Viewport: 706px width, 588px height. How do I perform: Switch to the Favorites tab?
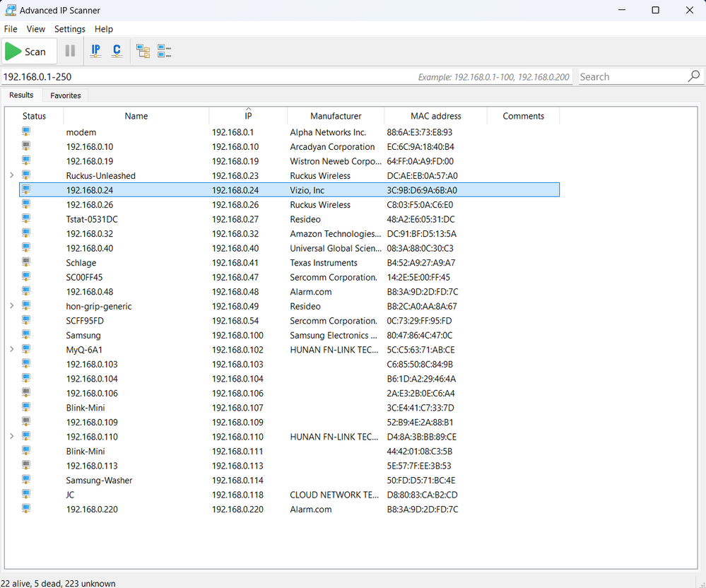[x=64, y=95]
